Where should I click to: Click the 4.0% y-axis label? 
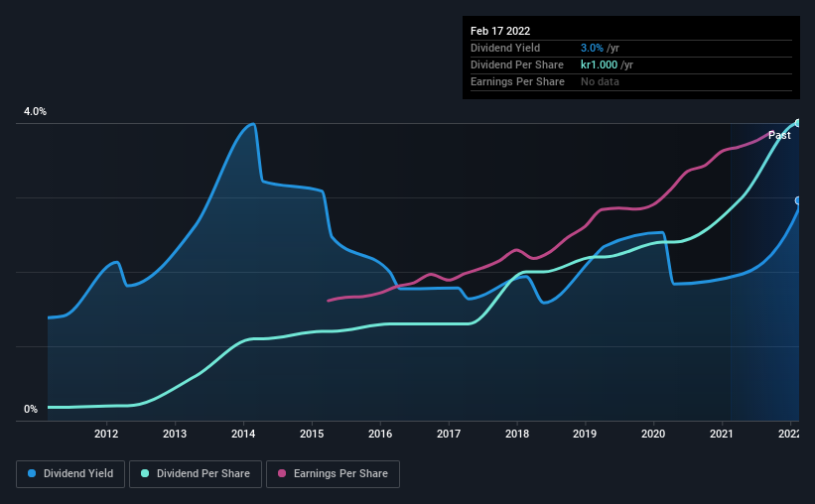pyautogui.click(x=36, y=112)
